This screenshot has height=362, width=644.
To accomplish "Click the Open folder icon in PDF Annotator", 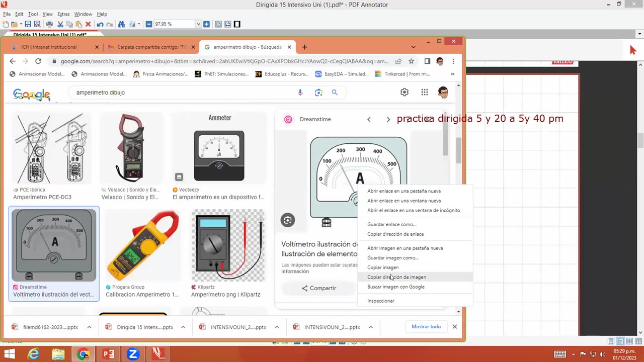I will (x=14, y=24).
